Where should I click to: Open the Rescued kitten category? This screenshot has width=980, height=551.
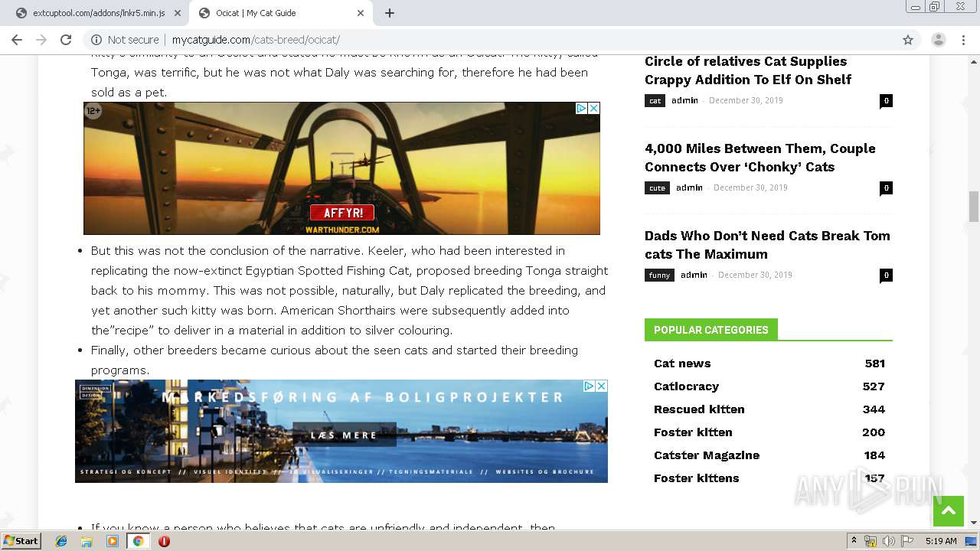699,409
